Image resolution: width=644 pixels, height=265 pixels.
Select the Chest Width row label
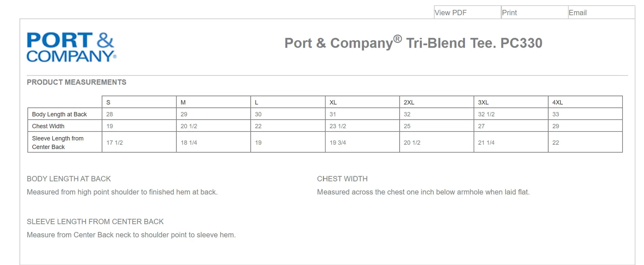click(x=48, y=126)
